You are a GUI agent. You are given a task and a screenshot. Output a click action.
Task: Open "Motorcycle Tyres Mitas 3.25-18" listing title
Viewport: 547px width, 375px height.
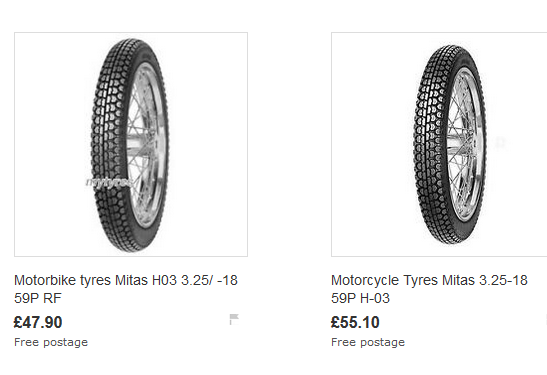(x=429, y=280)
